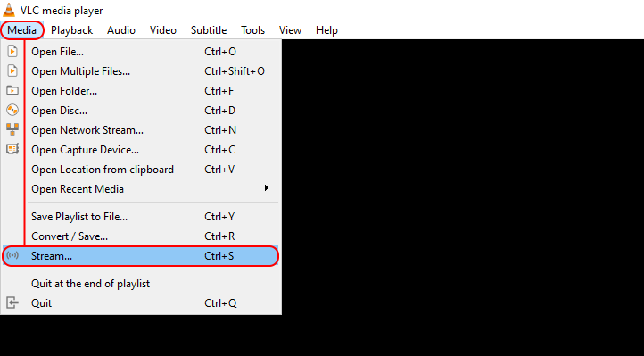The image size is (644, 356).
Task: Click the Open Folder icon
Action: pyautogui.click(x=12, y=90)
